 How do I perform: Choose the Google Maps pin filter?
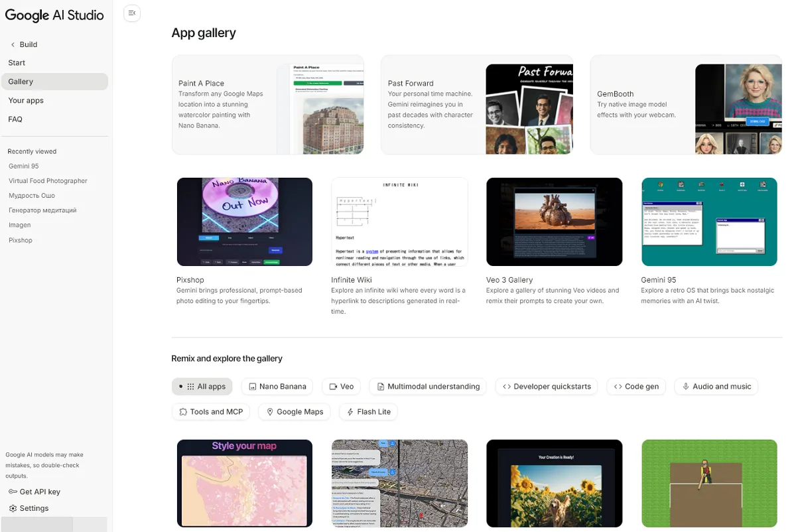(295, 411)
